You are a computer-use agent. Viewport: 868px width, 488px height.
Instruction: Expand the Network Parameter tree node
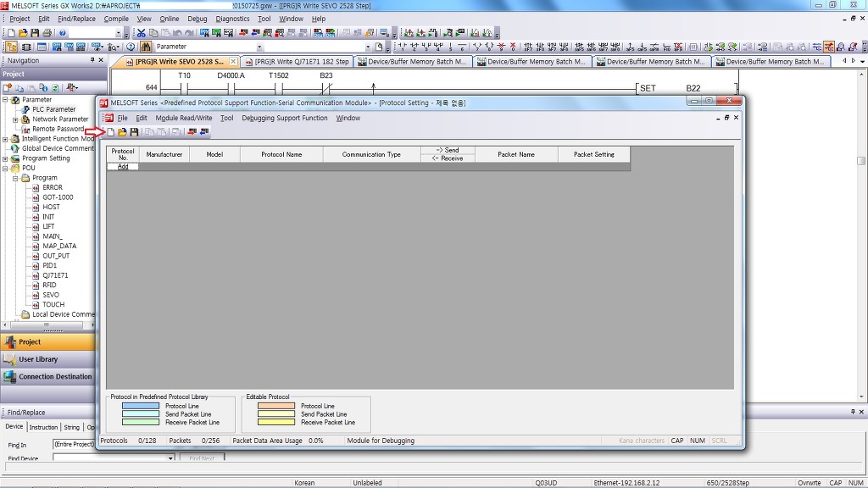coord(15,119)
